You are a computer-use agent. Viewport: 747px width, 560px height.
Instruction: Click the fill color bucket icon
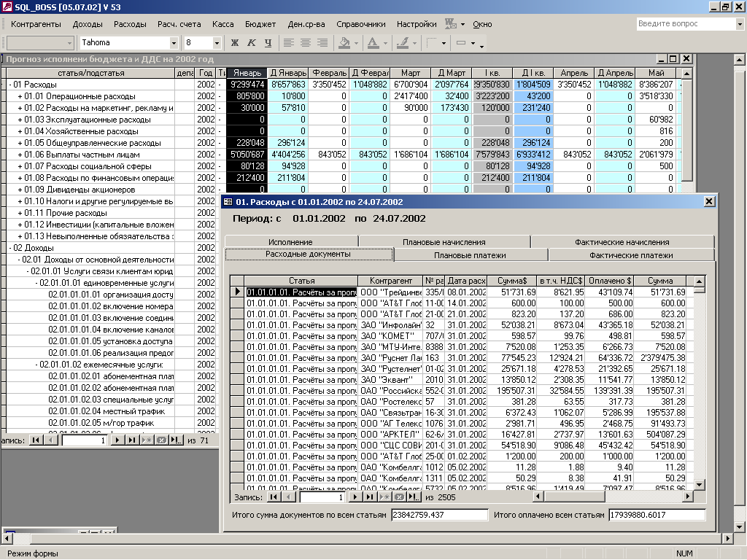[x=344, y=43]
